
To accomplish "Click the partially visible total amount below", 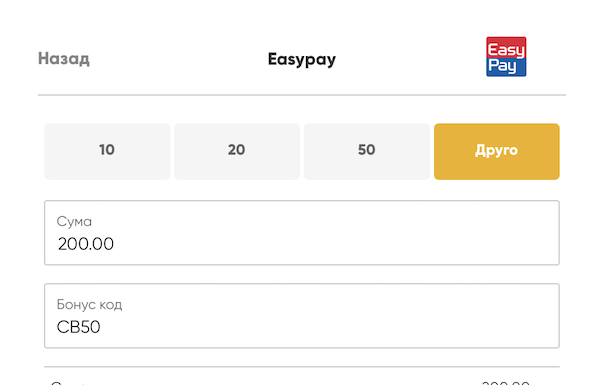I will [506, 382].
